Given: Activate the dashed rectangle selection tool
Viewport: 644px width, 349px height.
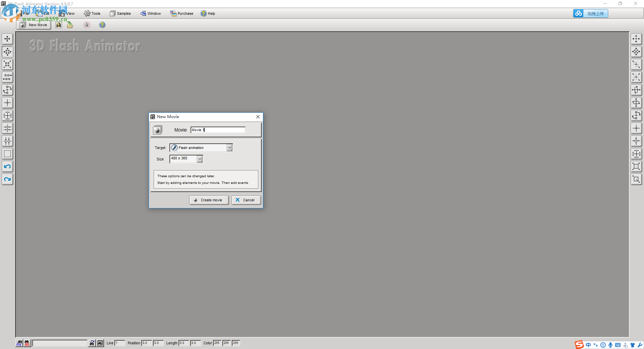Looking at the screenshot, I should coord(7,154).
